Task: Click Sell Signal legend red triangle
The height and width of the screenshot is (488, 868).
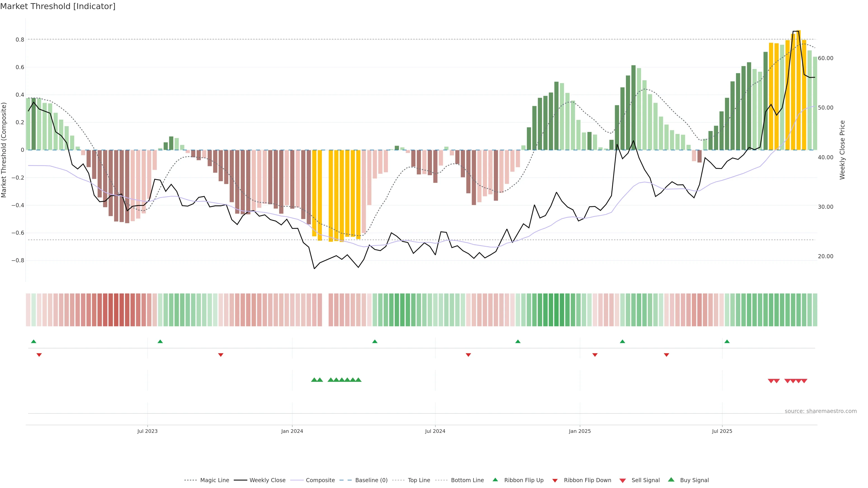Action: 622,480
